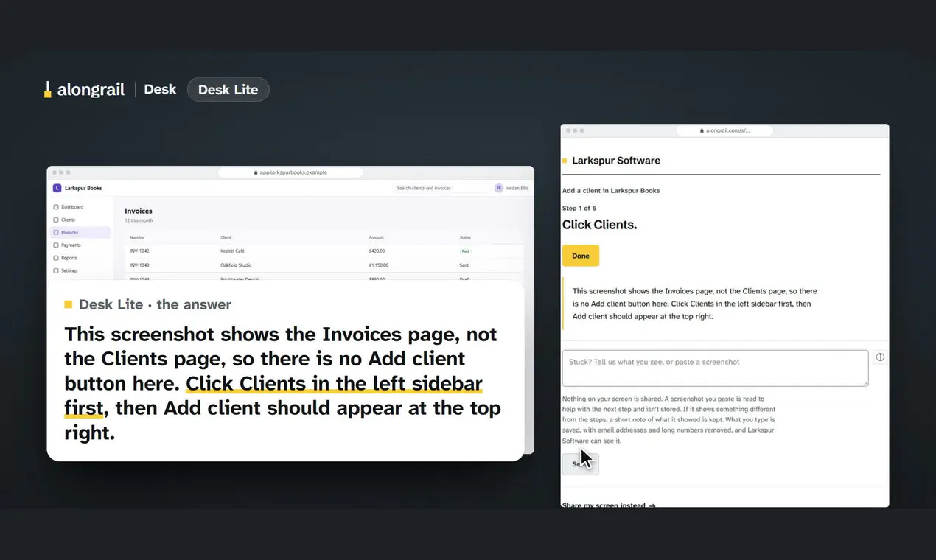Click the Step 1 of 5 label

click(579, 209)
